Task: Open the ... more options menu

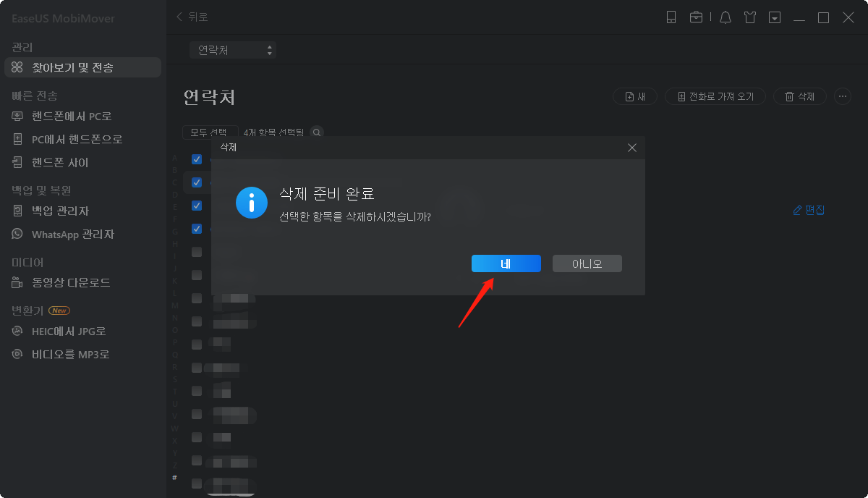Action: coord(841,96)
